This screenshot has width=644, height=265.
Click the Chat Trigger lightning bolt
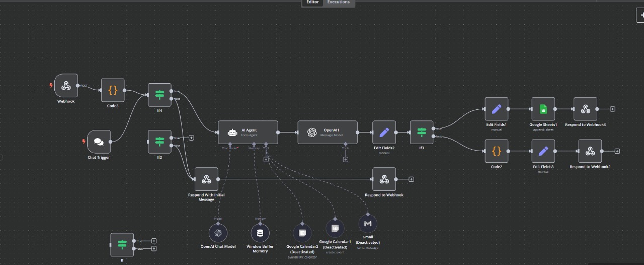(84, 142)
